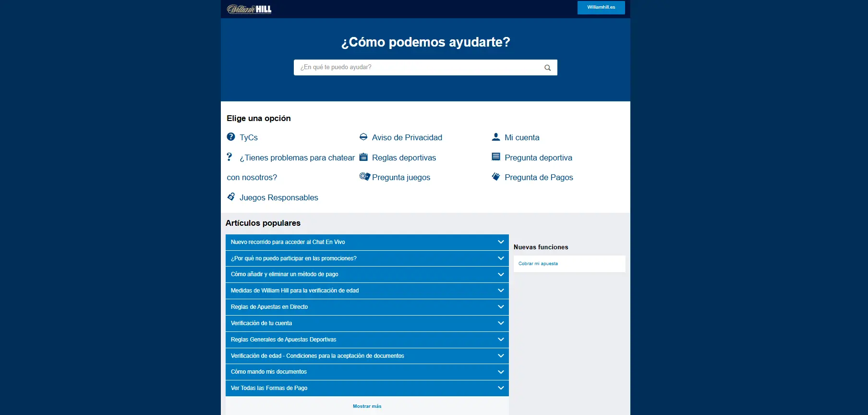Click the Mi cuenta person icon

496,137
